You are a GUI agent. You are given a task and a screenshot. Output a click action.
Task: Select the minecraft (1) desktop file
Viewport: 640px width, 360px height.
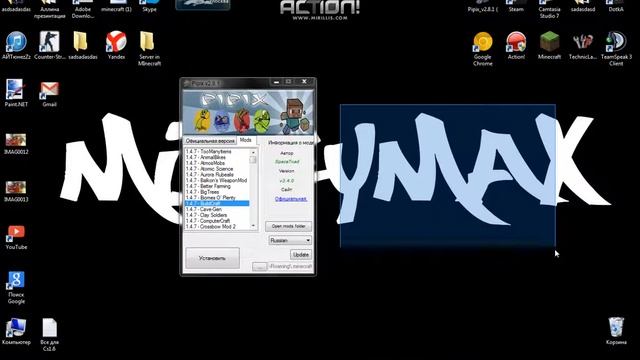click(x=116, y=6)
